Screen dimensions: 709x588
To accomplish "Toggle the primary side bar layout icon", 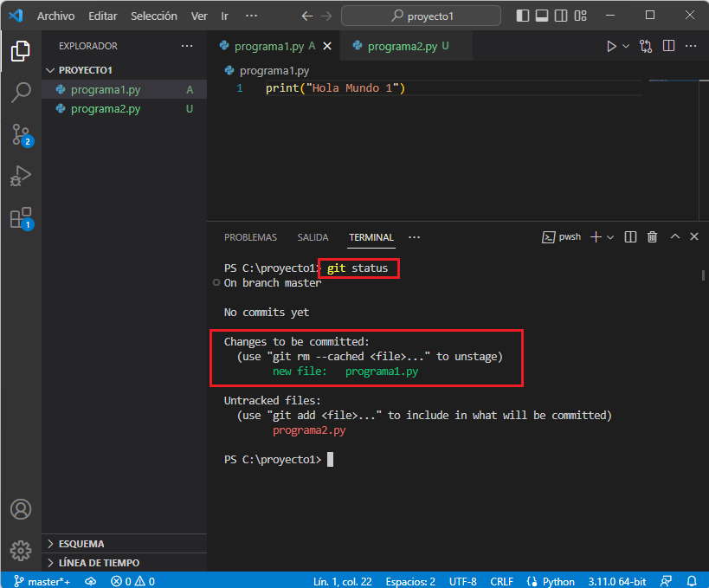I will pos(523,16).
